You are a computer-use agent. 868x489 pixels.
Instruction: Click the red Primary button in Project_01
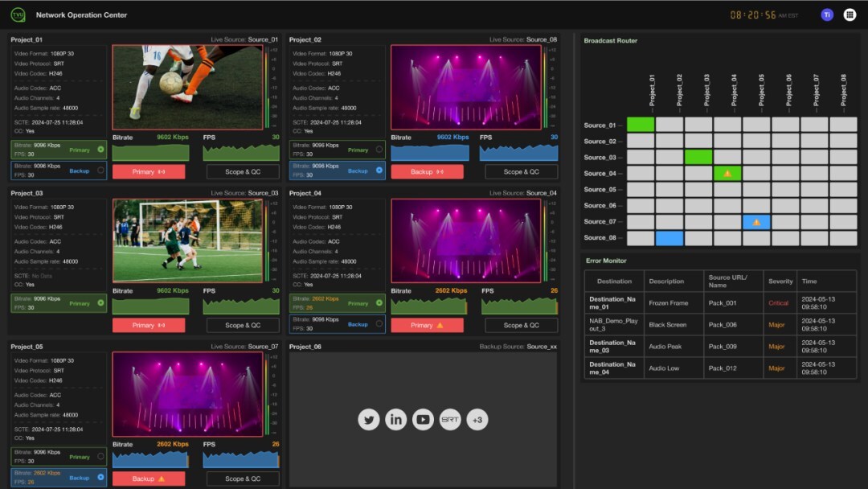tap(149, 171)
